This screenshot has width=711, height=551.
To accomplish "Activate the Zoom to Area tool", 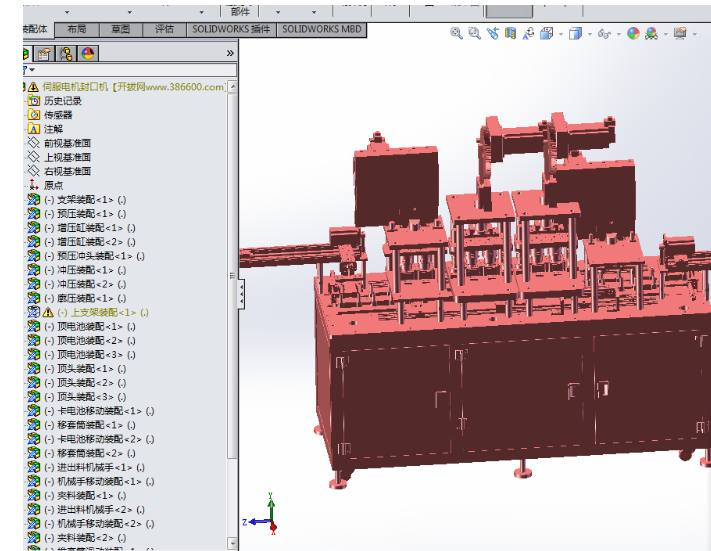I will point(475,33).
